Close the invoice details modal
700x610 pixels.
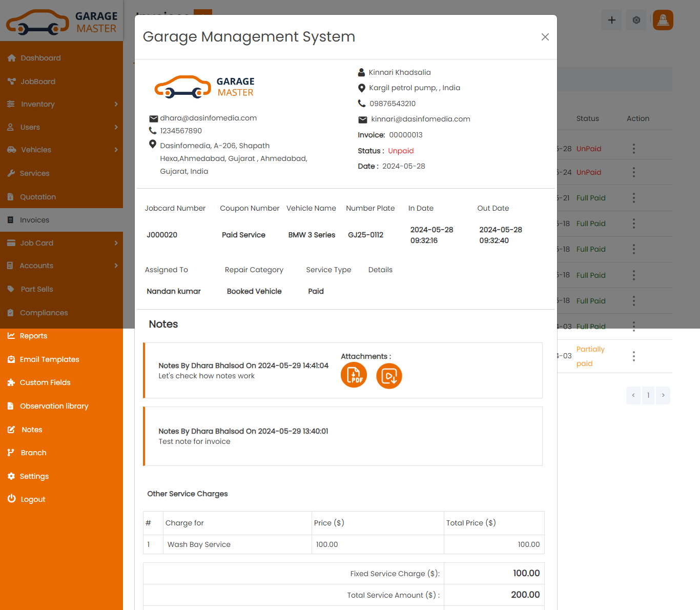pyautogui.click(x=545, y=37)
